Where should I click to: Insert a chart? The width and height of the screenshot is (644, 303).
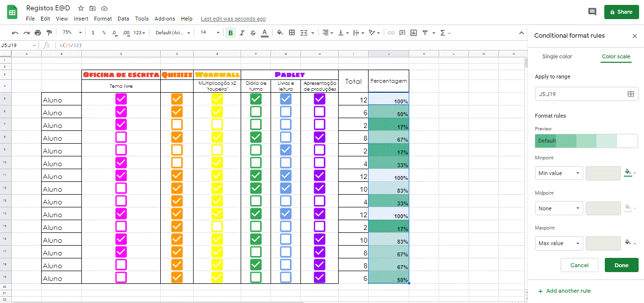coord(414,33)
